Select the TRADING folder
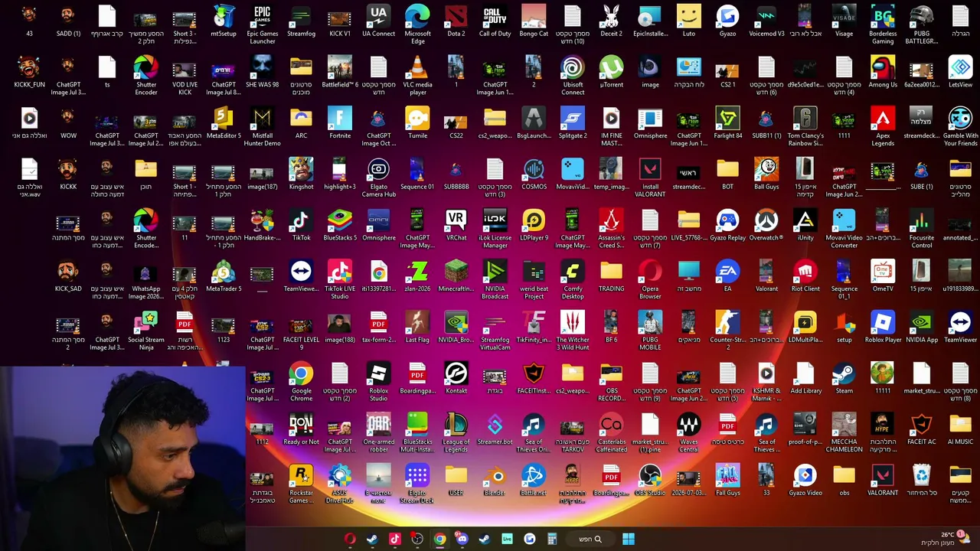The height and width of the screenshot is (551, 980). point(611,276)
